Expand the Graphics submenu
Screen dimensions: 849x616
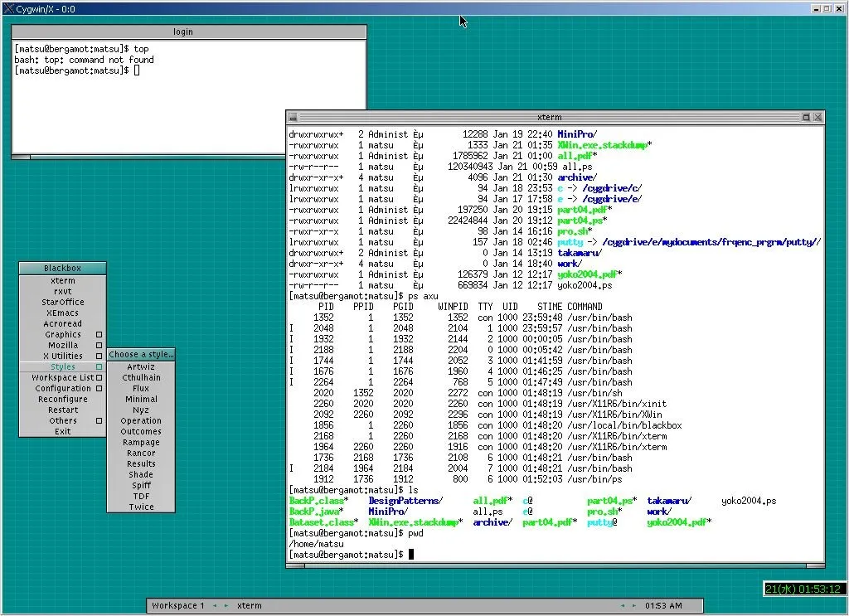click(x=63, y=335)
